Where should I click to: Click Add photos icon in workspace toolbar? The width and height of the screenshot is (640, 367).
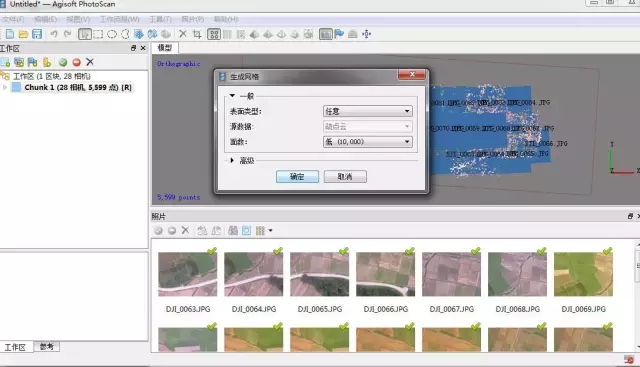[x=19, y=62]
